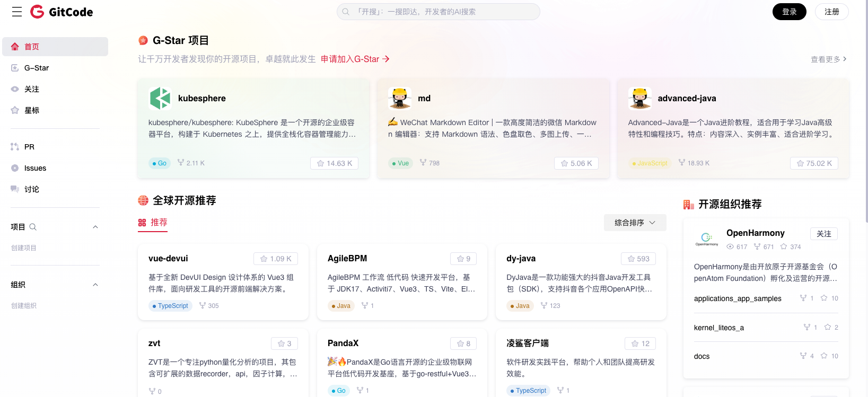The image size is (868, 397).
Task: Click the 申请加入G-Star link
Action: pos(355,59)
